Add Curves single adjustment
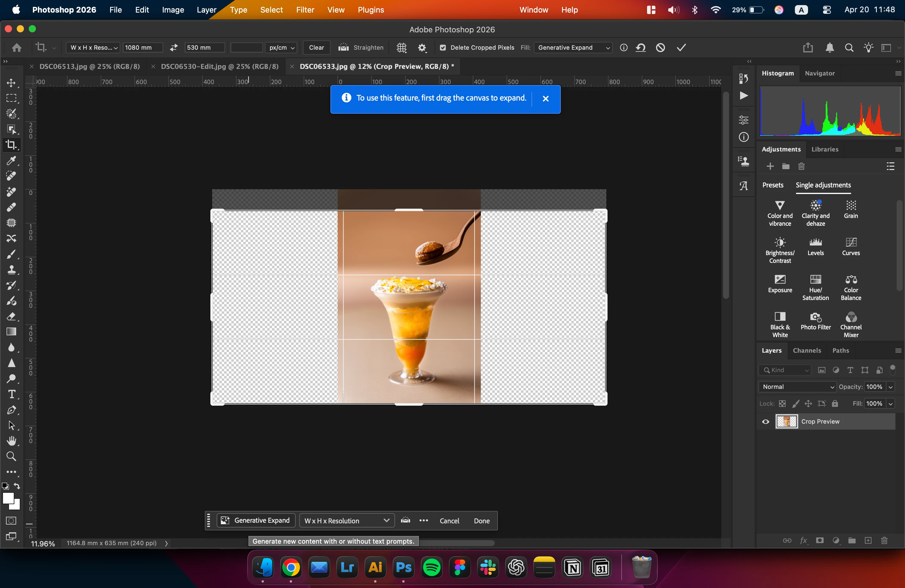The width and height of the screenshot is (905, 588). [851, 246]
